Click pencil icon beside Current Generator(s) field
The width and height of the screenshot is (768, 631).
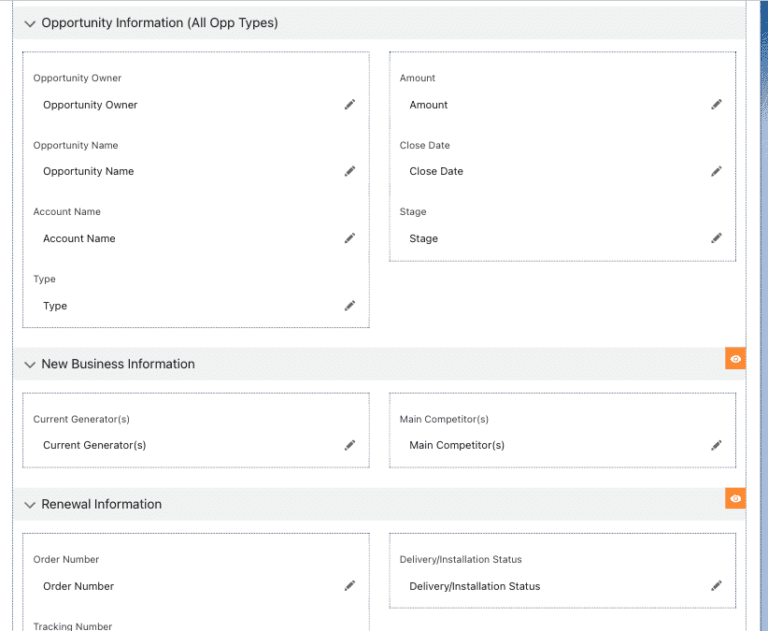350,445
